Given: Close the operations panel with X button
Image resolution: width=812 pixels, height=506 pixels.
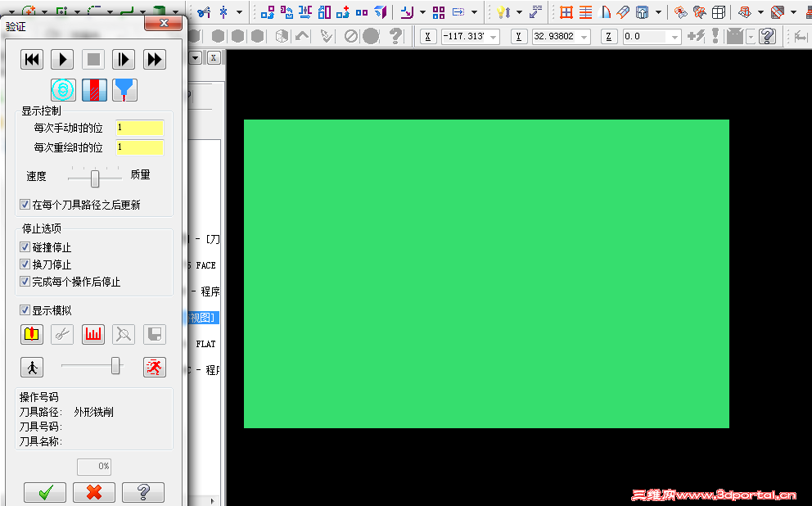Looking at the screenshot, I should point(214,57).
